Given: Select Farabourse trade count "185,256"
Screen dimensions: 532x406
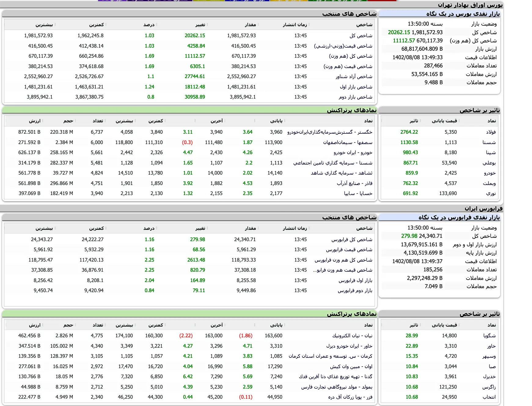Looking at the screenshot, I should 433,270.
